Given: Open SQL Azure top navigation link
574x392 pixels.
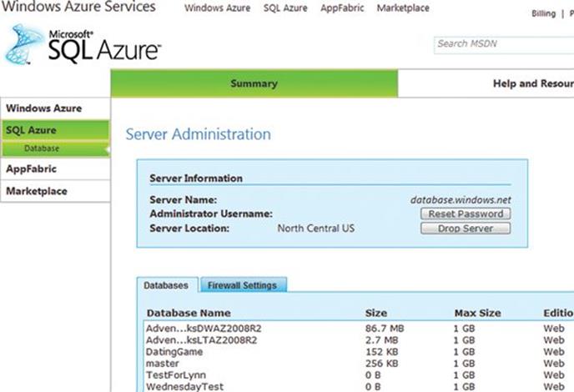Looking at the screenshot, I should point(285,8).
